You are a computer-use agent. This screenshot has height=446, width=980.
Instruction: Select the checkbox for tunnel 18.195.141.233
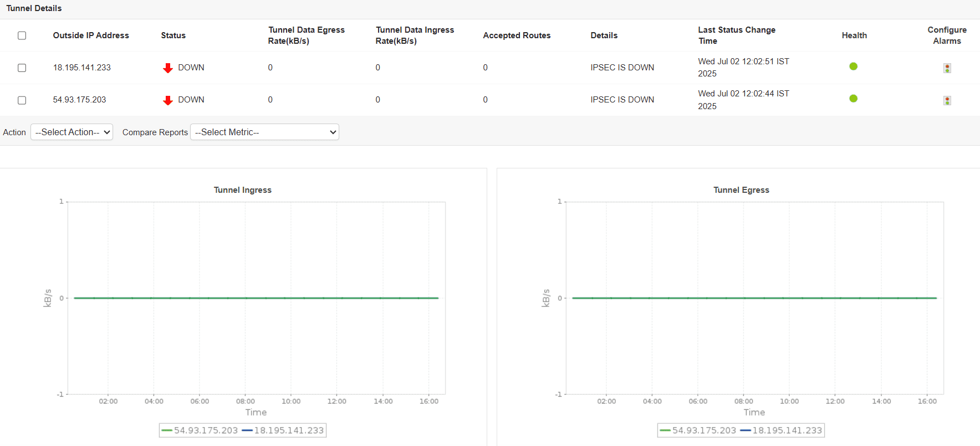pyautogui.click(x=22, y=68)
